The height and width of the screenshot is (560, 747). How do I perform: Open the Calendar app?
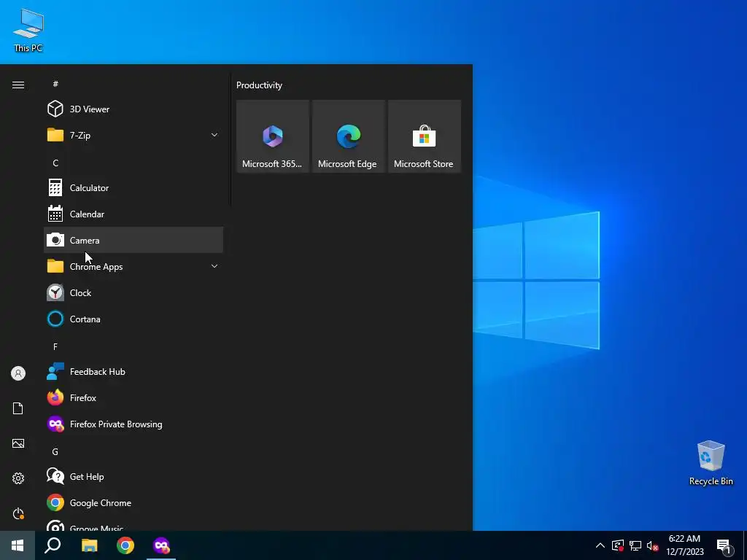click(x=133, y=214)
